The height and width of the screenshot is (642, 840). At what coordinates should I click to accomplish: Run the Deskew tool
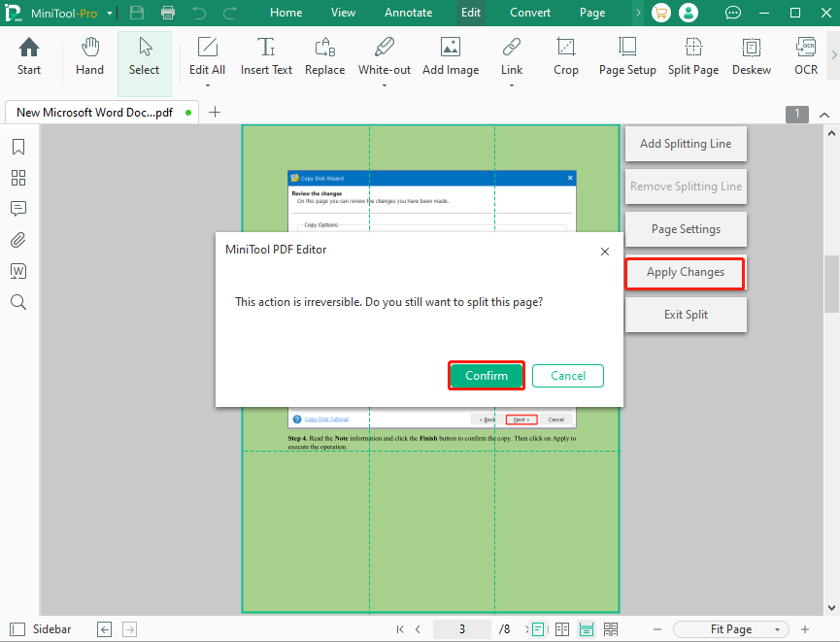pos(752,56)
